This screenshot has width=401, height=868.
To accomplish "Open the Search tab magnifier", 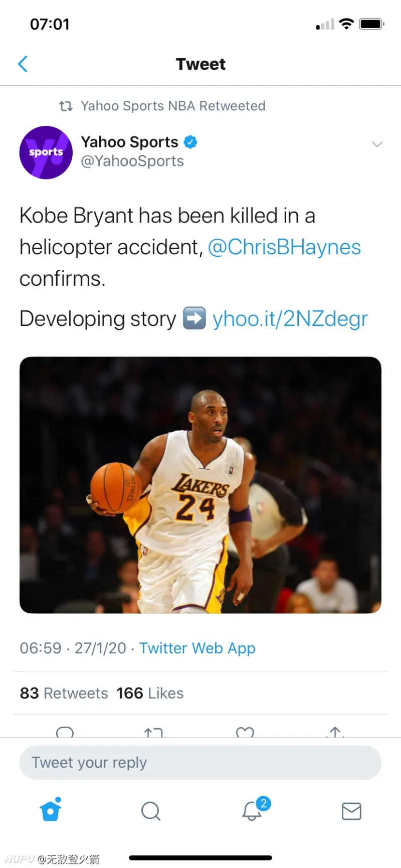I will click(151, 811).
